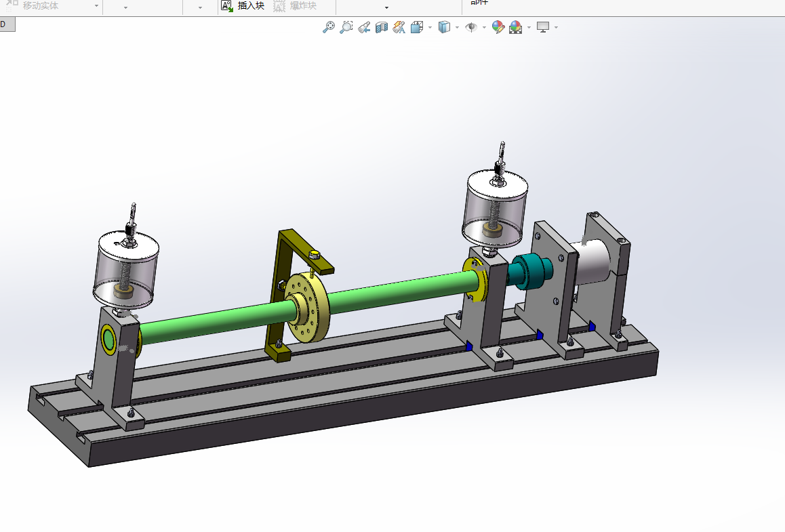Expand the Display Style dropdown arrow
Image resolution: width=785 pixels, height=532 pixels.
tap(457, 28)
